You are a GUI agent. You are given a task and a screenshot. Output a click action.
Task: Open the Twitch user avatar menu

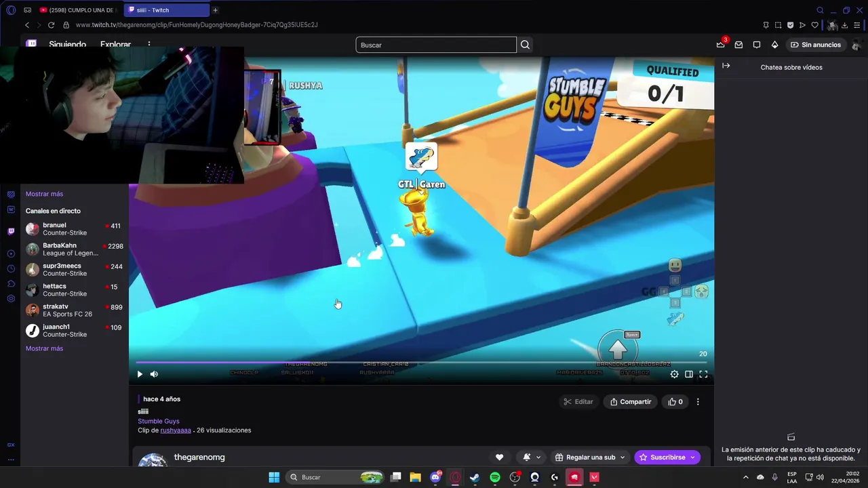click(x=857, y=45)
